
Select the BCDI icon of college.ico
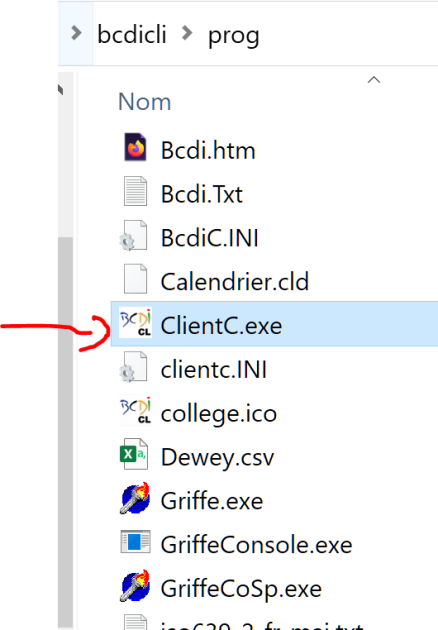(135, 411)
